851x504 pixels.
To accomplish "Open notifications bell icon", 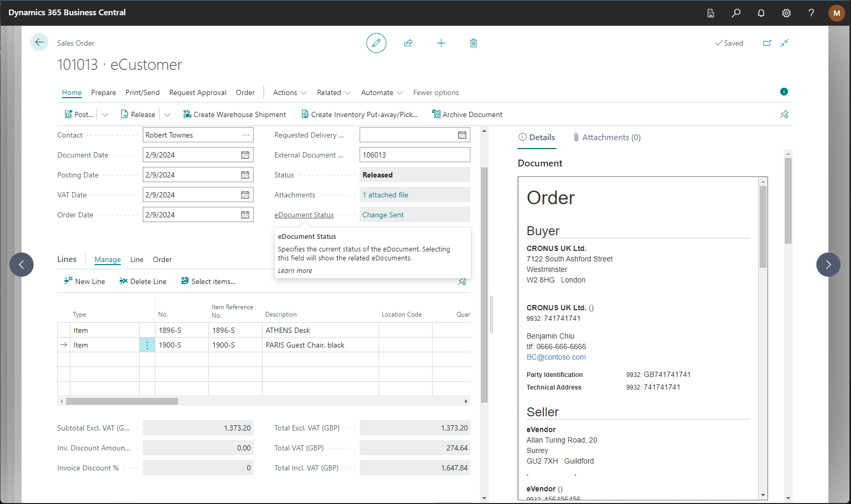I will 761,13.
